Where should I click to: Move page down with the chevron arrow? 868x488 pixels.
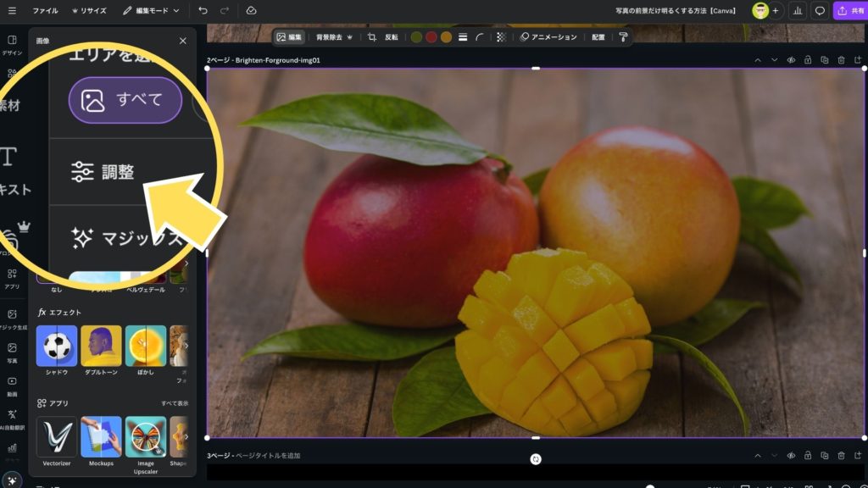[x=774, y=60]
